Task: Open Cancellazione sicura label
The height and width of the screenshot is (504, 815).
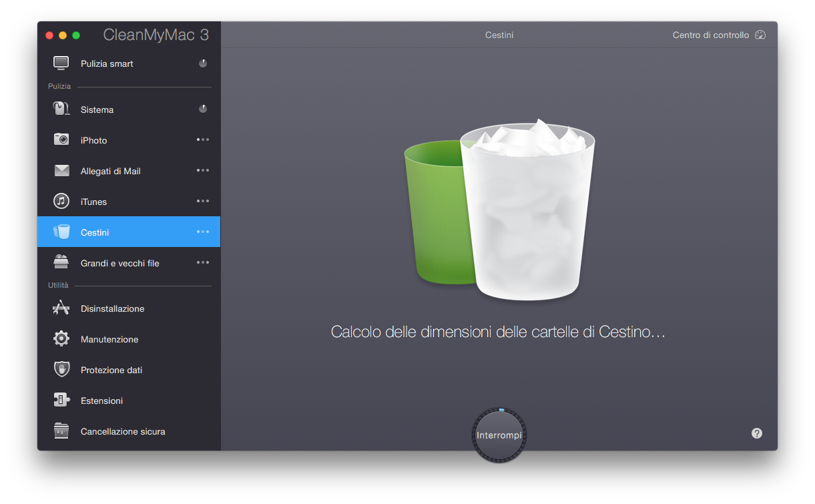Action: click(123, 431)
